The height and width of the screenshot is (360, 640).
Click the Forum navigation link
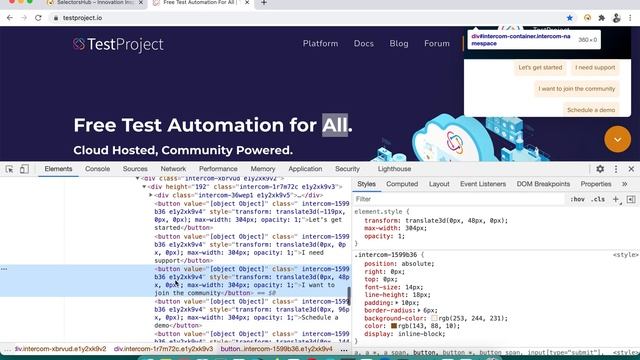pyautogui.click(x=437, y=44)
